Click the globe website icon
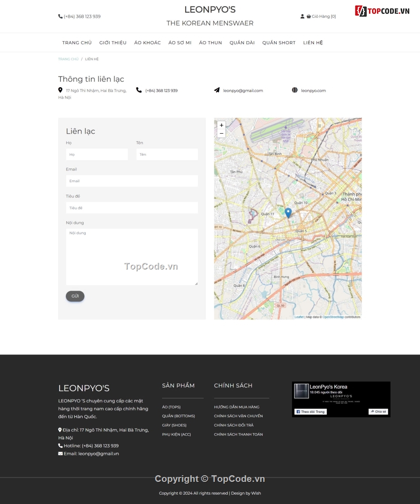420x504 pixels. coord(295,90)
